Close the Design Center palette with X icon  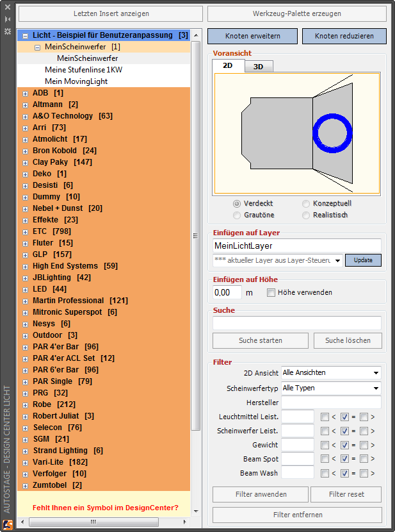7,8
